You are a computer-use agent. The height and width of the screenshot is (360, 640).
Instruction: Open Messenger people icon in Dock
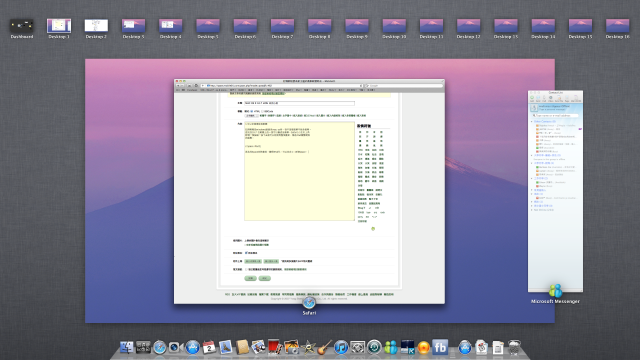[391, 347]
